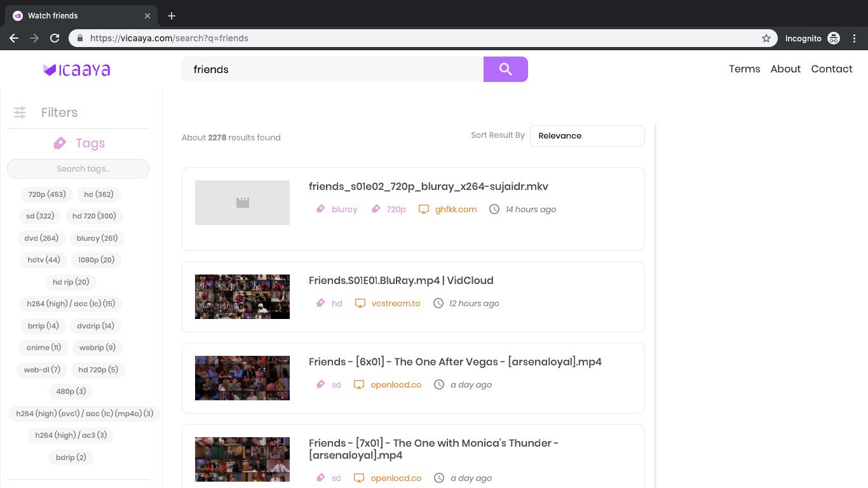
Task: Select the anime (11) tag
Action: click(x=44, y=348)
